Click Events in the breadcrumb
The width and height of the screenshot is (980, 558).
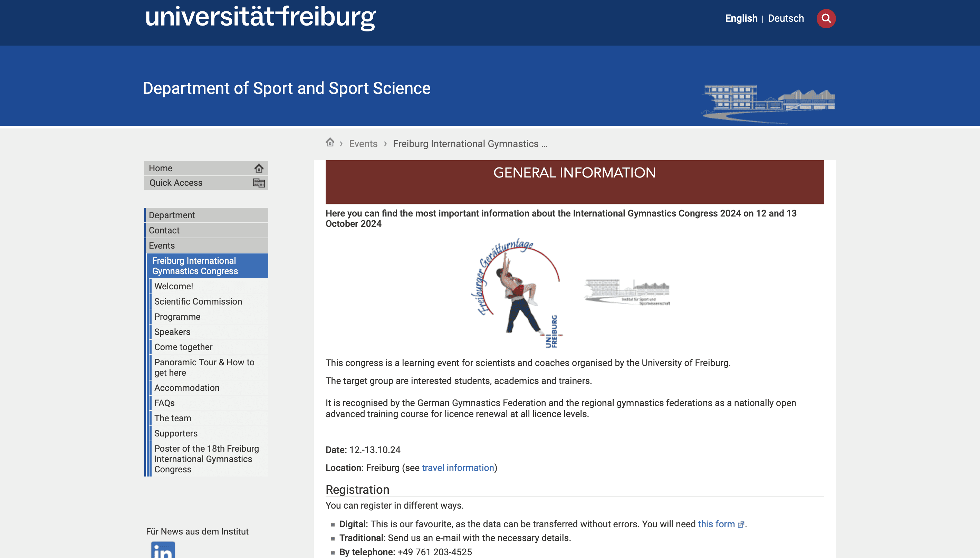click(x=363, y=144)
